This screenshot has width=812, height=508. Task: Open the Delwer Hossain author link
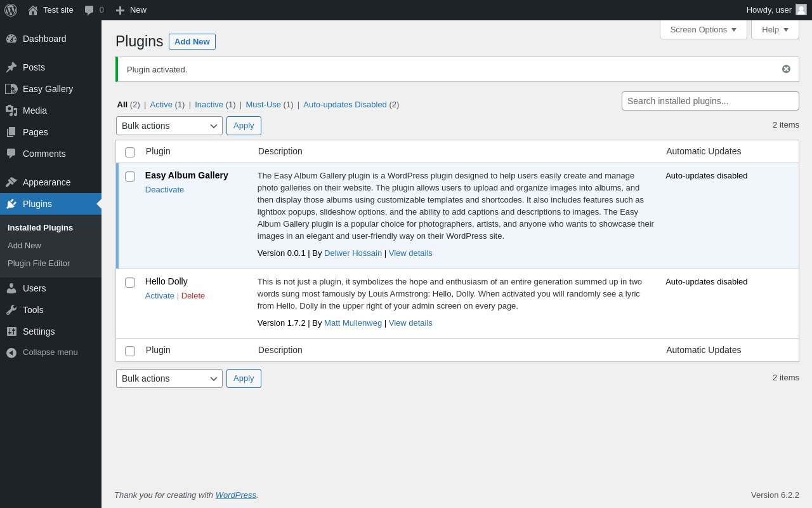tap(353, 253)
